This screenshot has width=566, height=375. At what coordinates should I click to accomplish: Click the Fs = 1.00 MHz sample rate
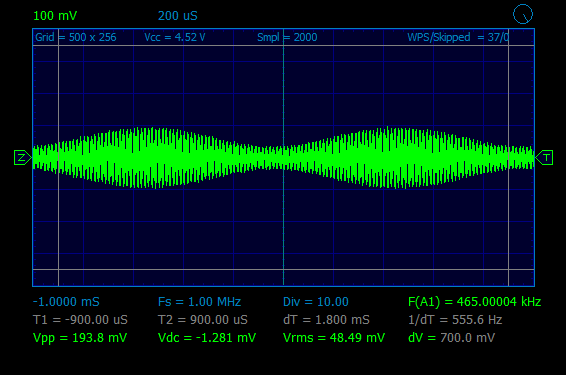coord(199,302)
